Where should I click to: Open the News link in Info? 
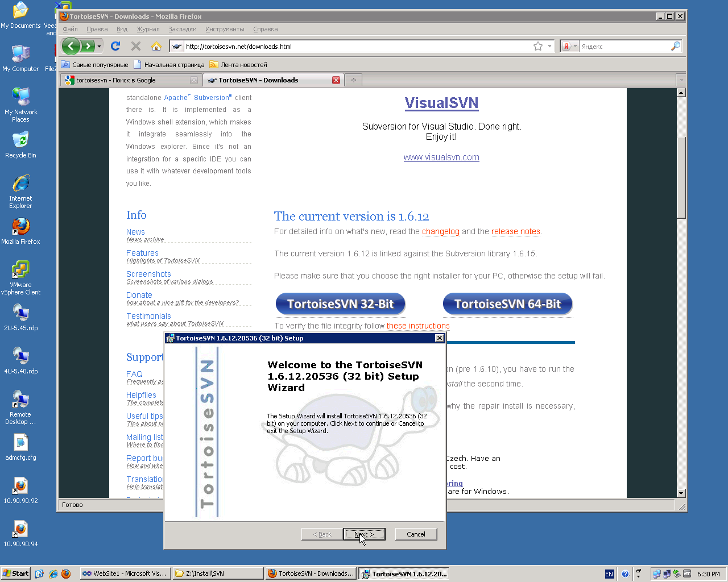tap(135, 232)
